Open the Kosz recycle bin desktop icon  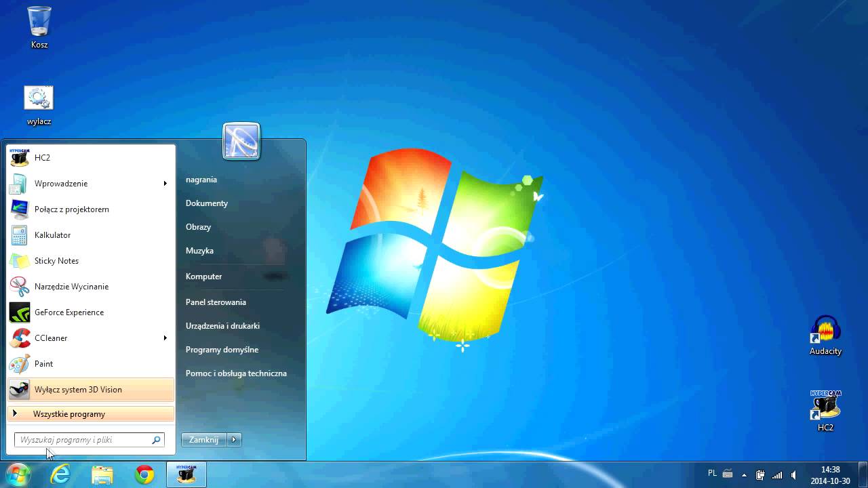39,27
